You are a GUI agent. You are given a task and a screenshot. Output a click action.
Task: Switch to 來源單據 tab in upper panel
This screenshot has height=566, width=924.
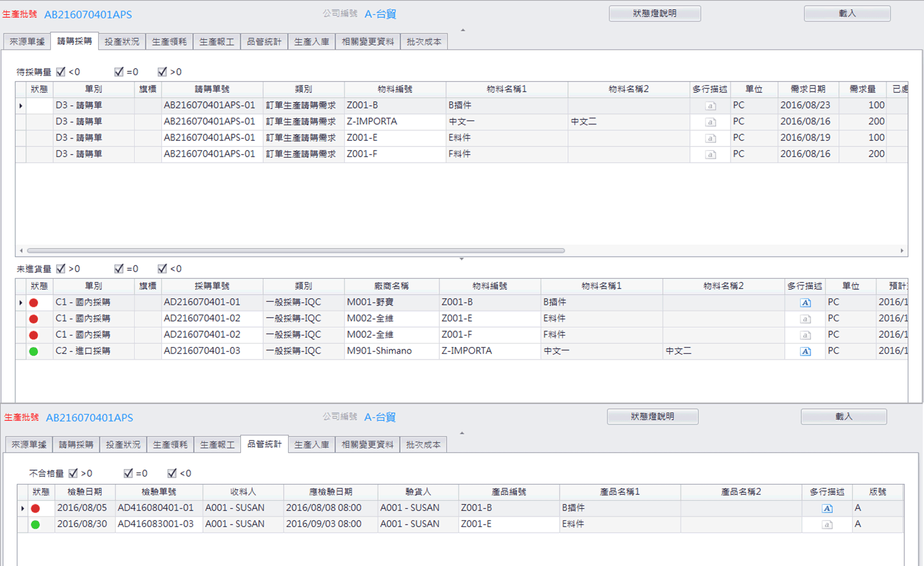pos(27,41)
